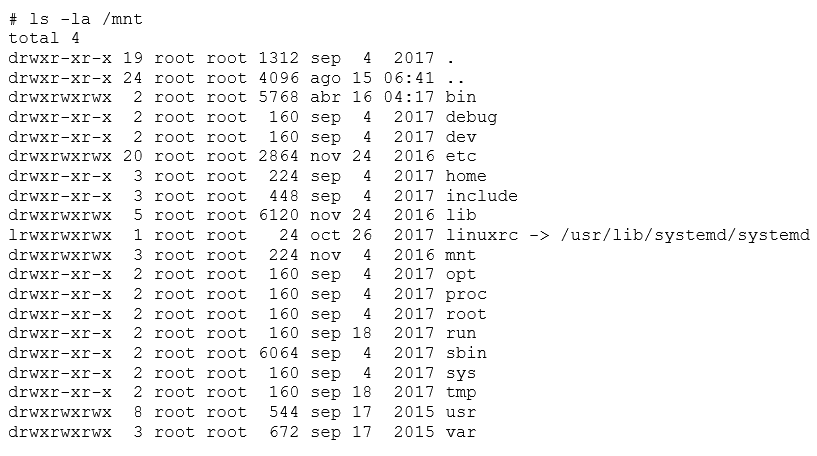Viewport: 817px width, 456px height.
Task: Select the 'lib' directory name
Action: [461, 215]
